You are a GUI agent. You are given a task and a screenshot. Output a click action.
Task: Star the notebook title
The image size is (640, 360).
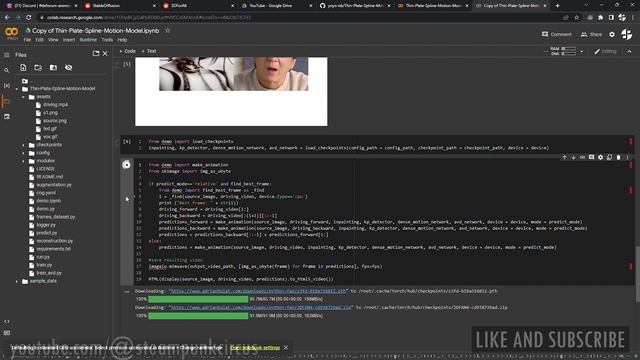167,31
